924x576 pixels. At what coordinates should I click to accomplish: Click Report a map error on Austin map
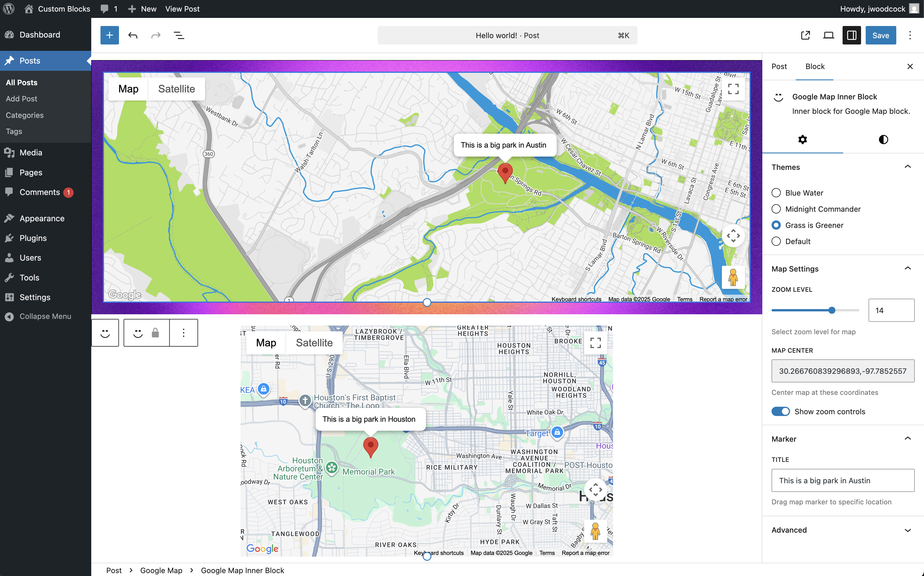tap(723, 299)
